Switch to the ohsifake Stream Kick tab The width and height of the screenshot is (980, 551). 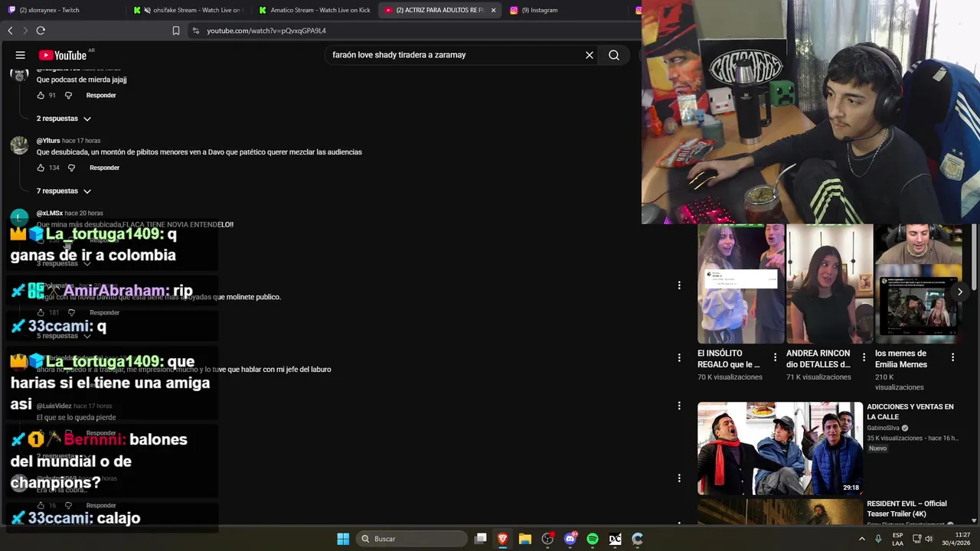[x=189, y=10]
